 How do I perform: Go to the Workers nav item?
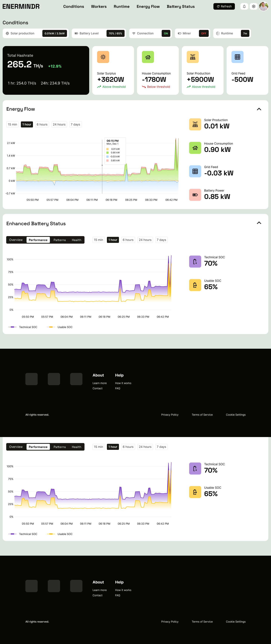(99, 7)
